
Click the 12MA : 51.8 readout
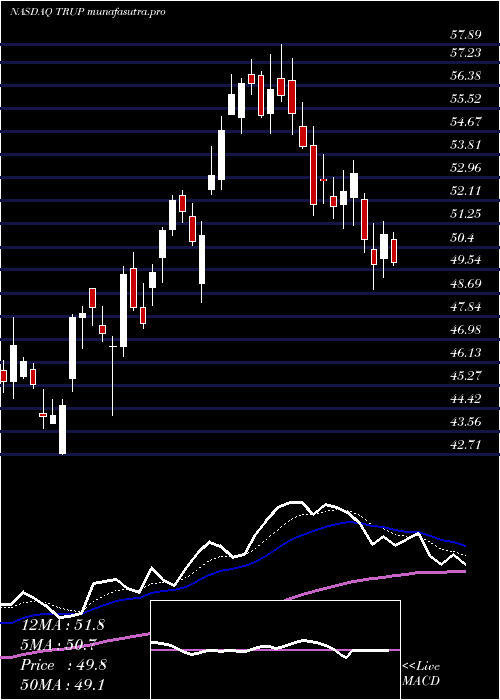click(63, 625)
